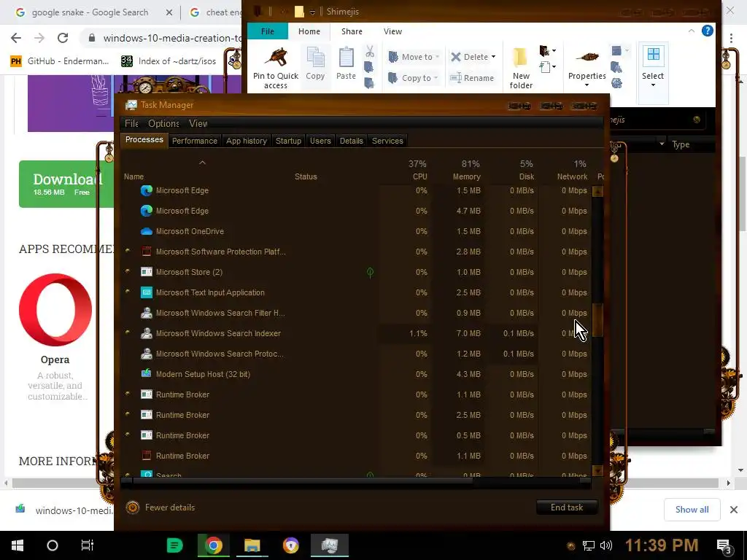Click the Type column header in Explorer
The width and height of the screenshot is (747, 560).
681,144
